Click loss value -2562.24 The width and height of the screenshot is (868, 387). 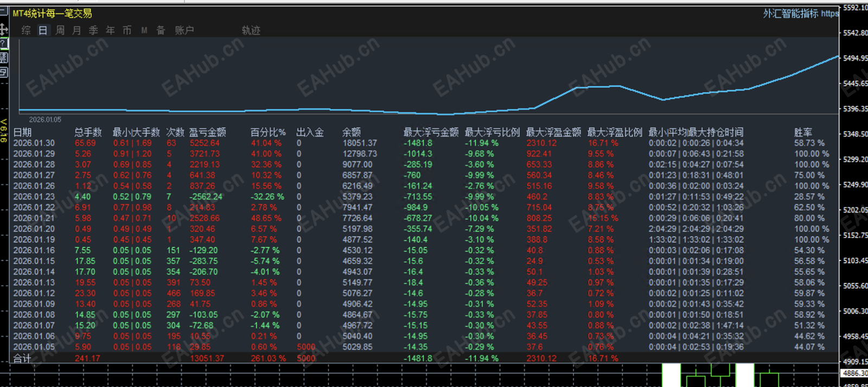[206, 196]
